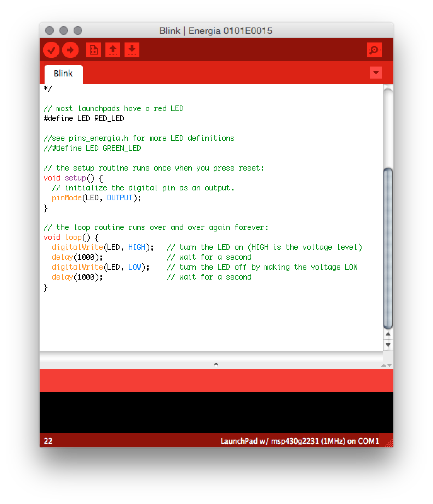Click the scrollbar up arrow
This screenshot has width=433, height=504.
click(x=388, y=334)
